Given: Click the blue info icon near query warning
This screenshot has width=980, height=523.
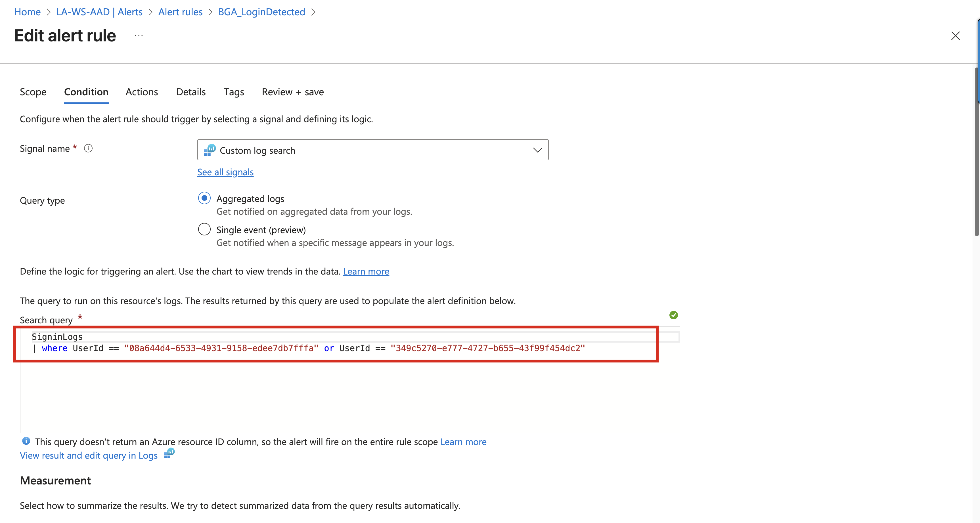Looking at the screenshot, I should (26, 441).
